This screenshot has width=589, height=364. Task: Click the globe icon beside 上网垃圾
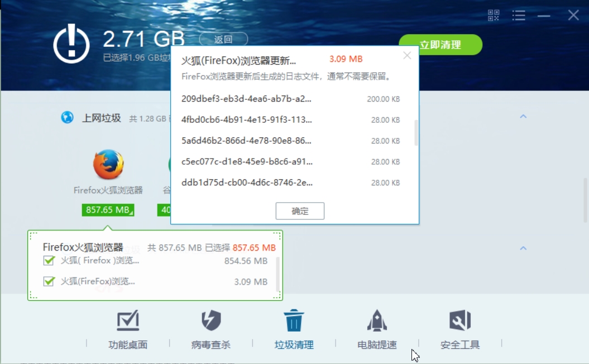[x=67, y=118]
